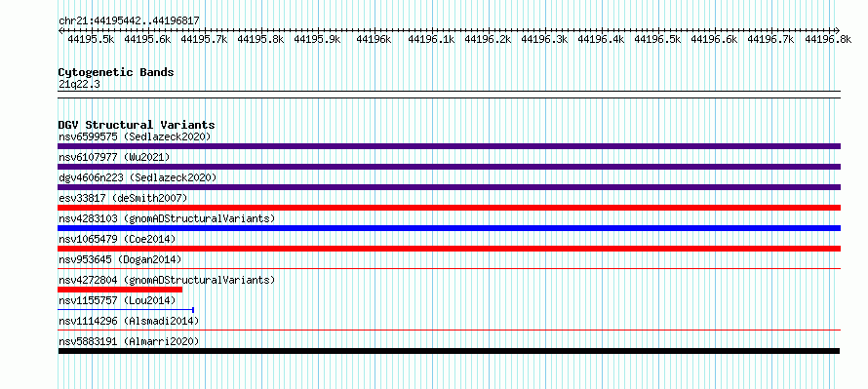Click ruler position 44196.1k
The image size is (868, 389).
tap(431, 39)
